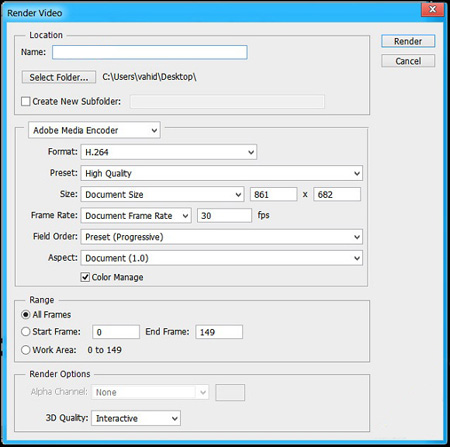This screenshot has height=447, width=450.
Task: Open the Size Document Size dropdown
Action: 162,194
